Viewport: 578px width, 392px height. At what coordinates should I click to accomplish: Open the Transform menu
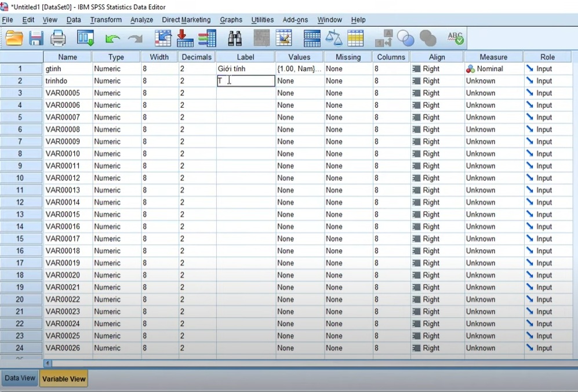click(x=105, y=19)
